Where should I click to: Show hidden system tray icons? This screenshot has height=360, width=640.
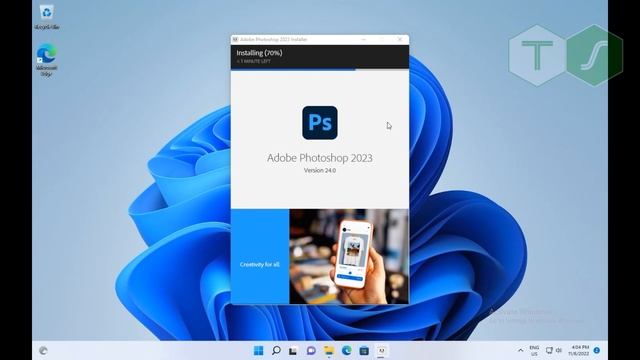520,351
